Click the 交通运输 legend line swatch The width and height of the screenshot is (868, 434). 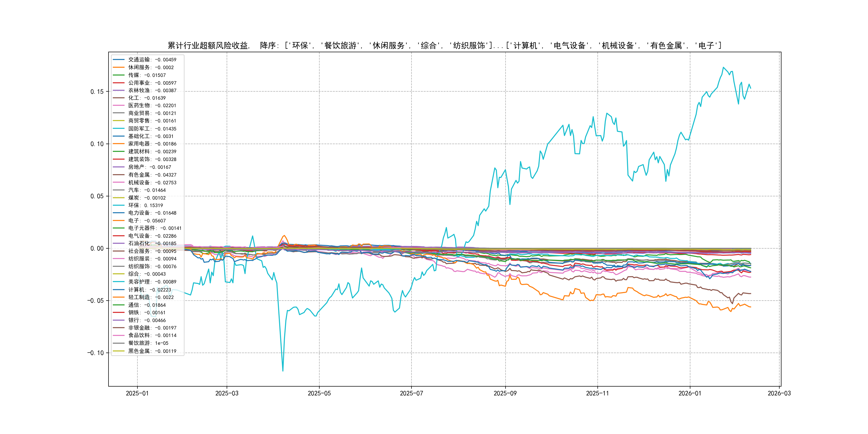point(119,60)
